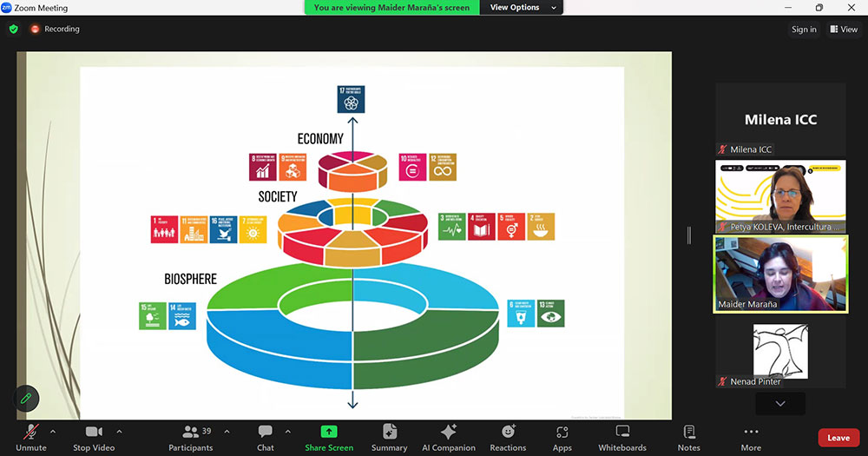Click the green encryption shield icon
This screenshot has height=456, width=868.
[x=13, y=29]
